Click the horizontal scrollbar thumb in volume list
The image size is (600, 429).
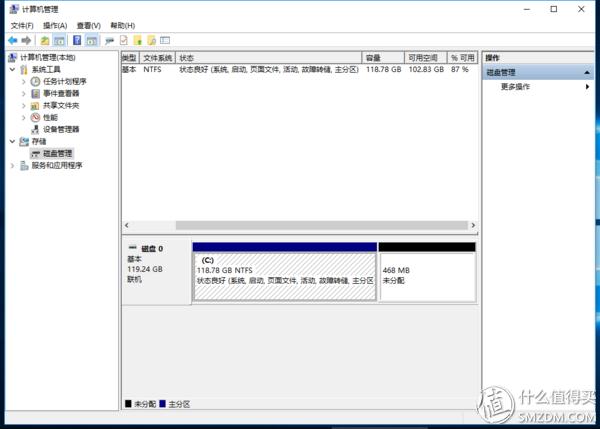pyautogui.click(x=321, y=225)
